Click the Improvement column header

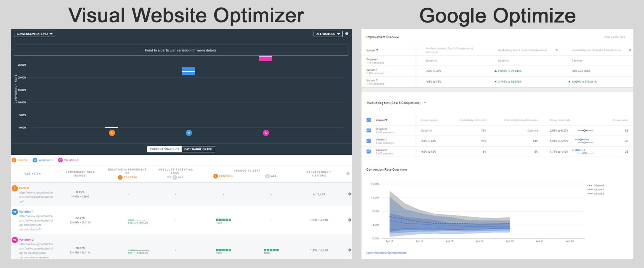[x=429, y=120]
